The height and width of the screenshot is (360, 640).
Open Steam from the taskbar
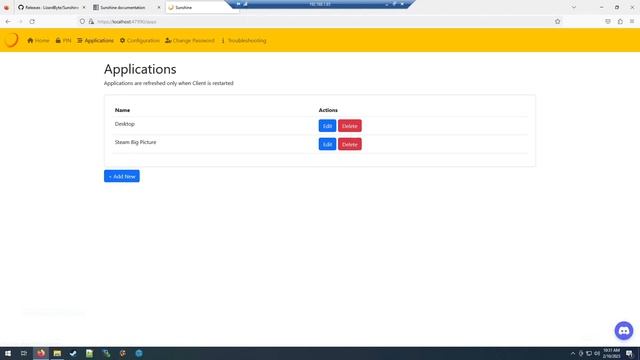click(x=73, y=353)
